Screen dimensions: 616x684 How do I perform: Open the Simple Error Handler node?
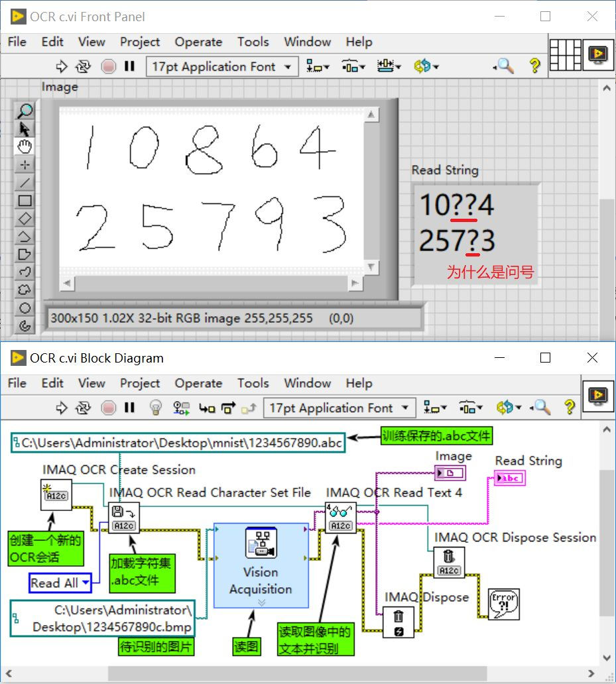505,603
